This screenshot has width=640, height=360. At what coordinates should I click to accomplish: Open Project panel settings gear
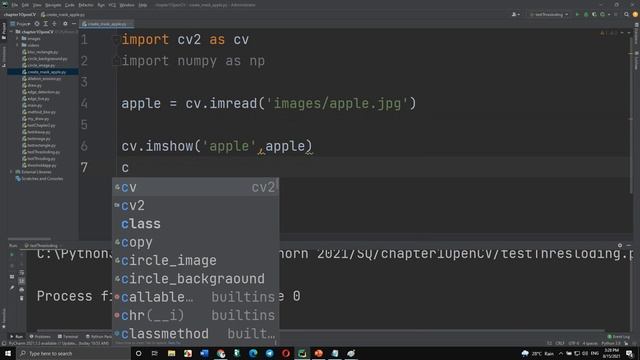(65, 24)
